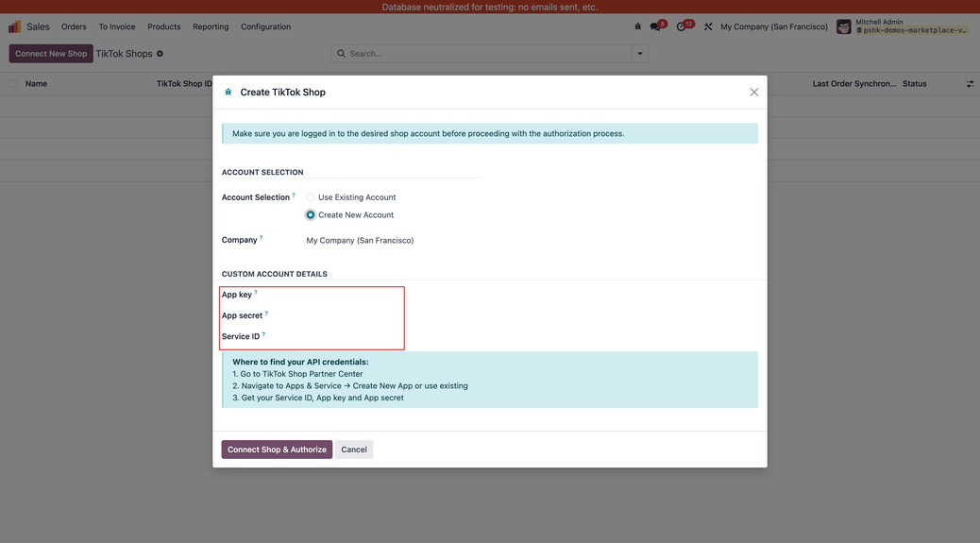Open the company switcher My Company (San Francisco)
The image size is (980, 543).
(x=774, y=26)
